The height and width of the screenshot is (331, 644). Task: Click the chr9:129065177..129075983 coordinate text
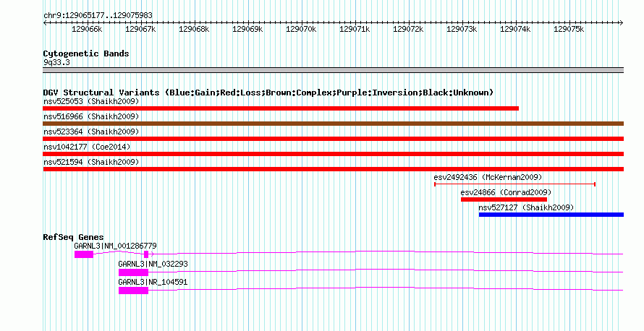(x=98, y=15)
